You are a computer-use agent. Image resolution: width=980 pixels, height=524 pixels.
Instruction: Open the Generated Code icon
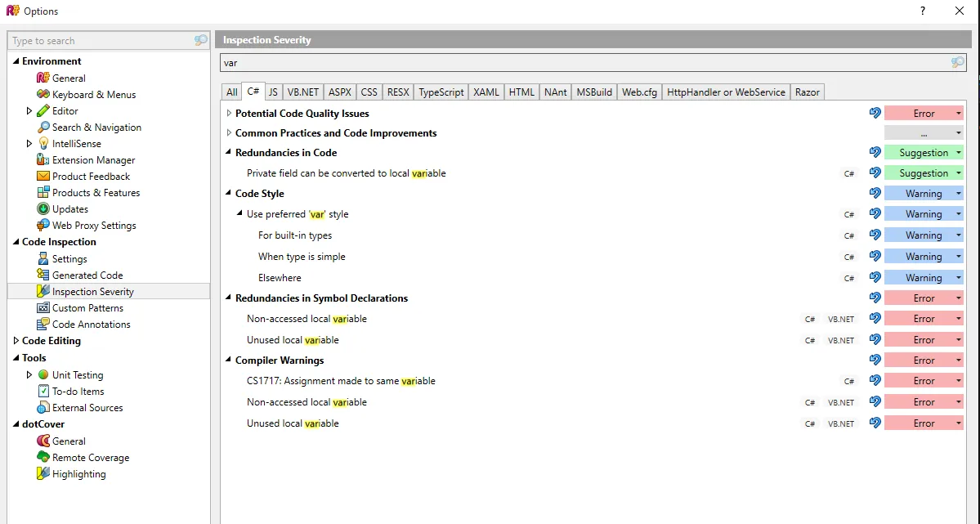(x=43, y=275)
